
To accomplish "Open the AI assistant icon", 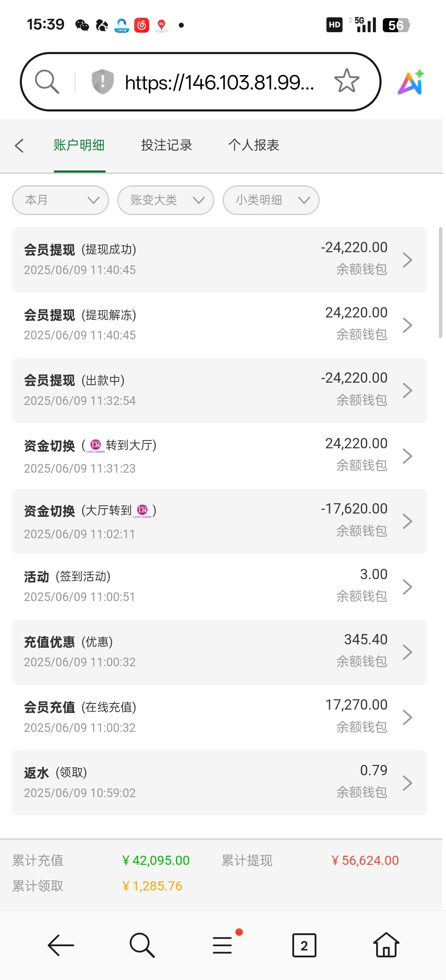I will 411,82.
